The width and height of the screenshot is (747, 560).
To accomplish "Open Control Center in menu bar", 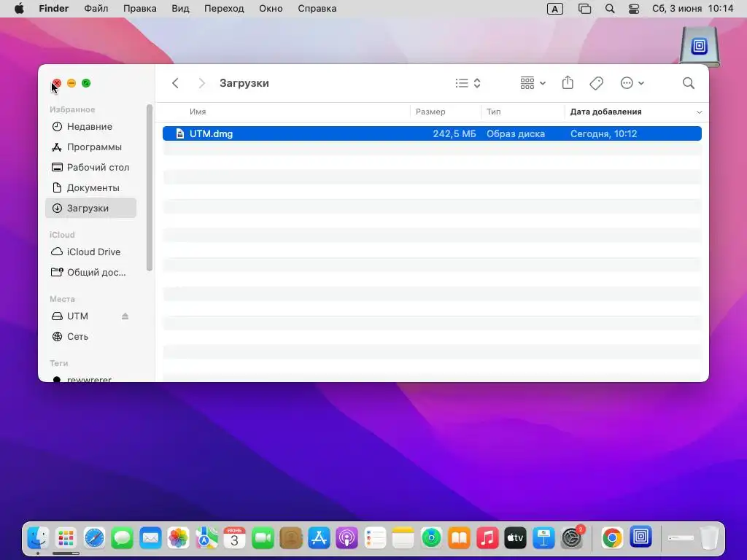I will 634,9.
